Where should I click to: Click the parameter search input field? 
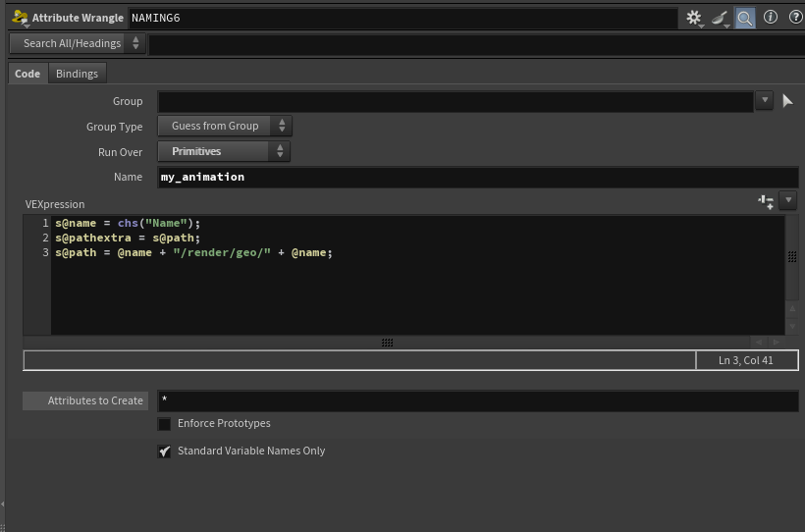476,43
